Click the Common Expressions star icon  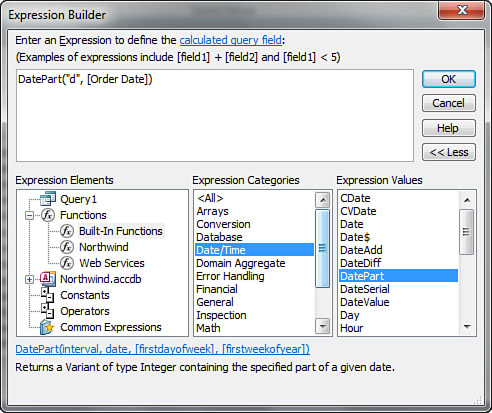click(x=47, y=327)
